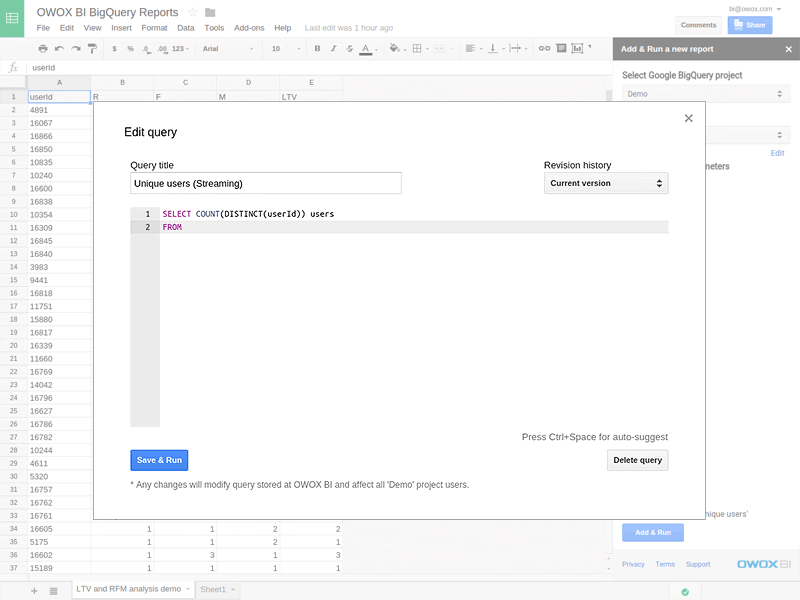
Task: Open the account menu bi@owox.com
Action: (x=755, y=9)
